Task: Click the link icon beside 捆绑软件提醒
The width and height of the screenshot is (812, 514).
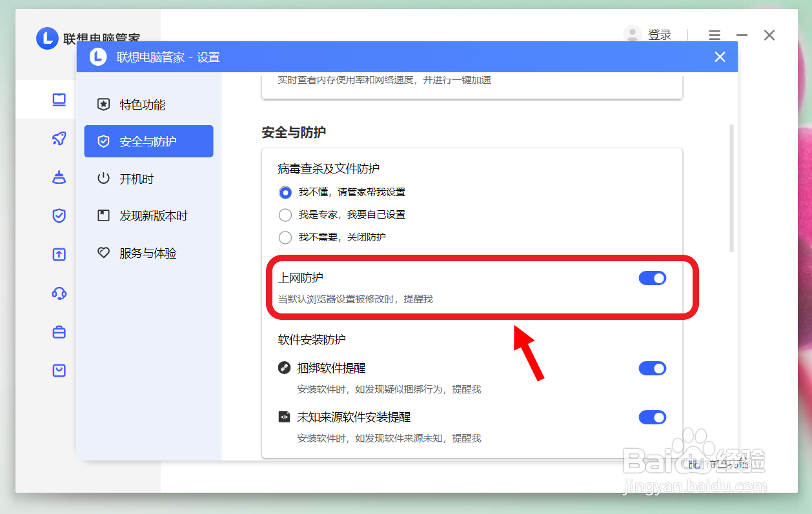Action: coord(284,368)
